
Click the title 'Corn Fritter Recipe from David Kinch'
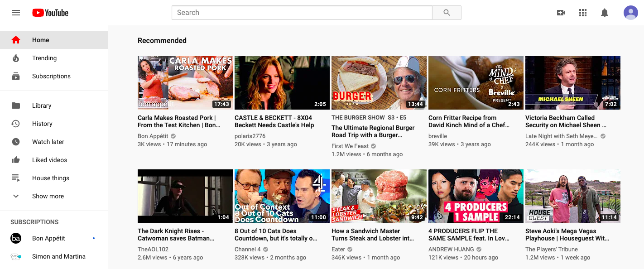tap(469, 121)
